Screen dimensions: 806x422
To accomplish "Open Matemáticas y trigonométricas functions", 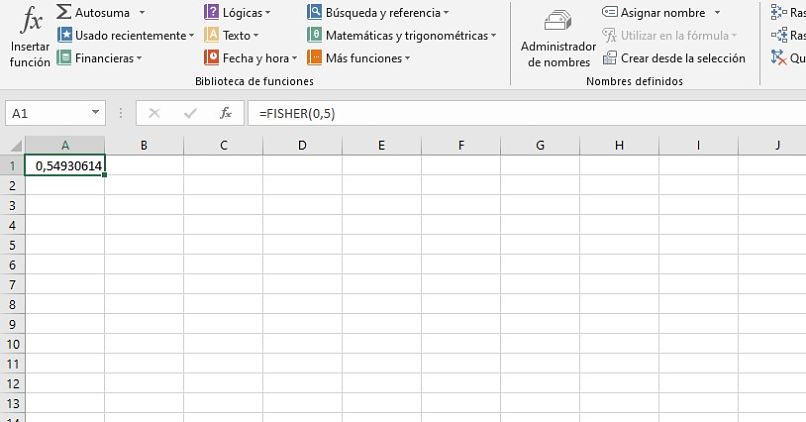I will click(x=401, y=35).
